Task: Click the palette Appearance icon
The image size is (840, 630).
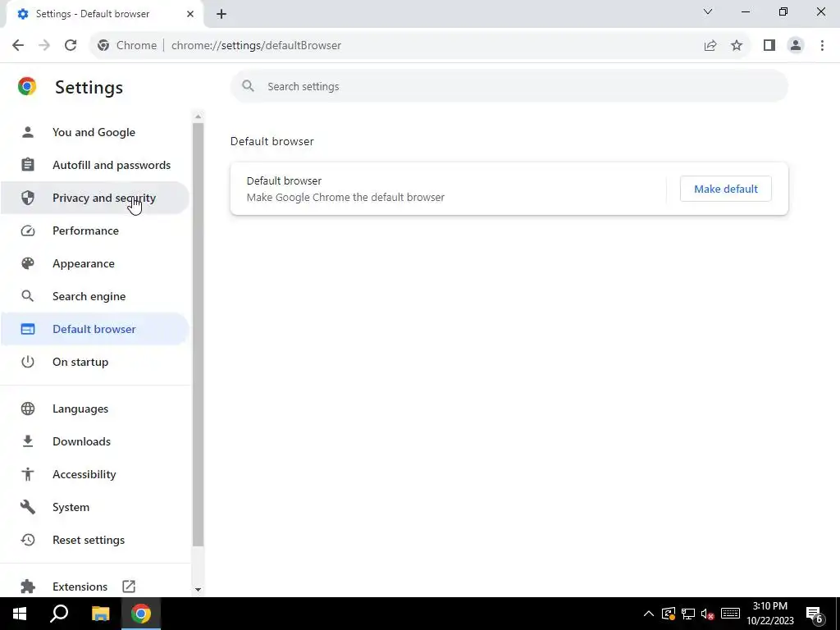Action: click(28, 263)
